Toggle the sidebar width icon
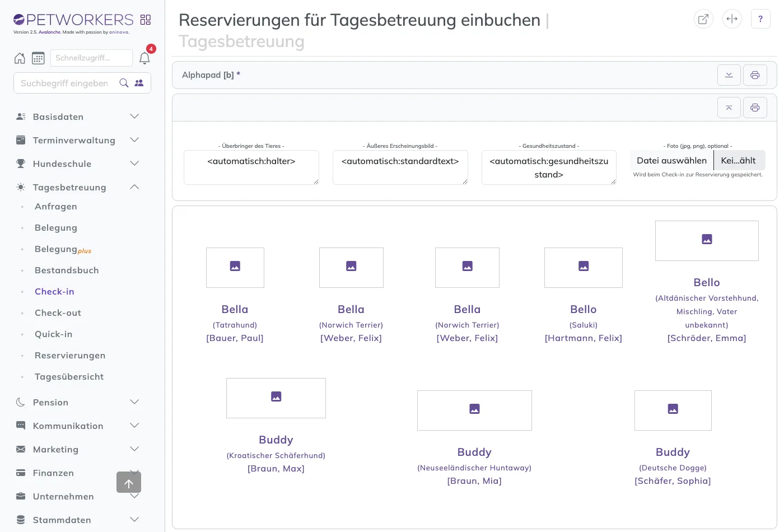This screenshot has width=784, height=532. (732, 18)
